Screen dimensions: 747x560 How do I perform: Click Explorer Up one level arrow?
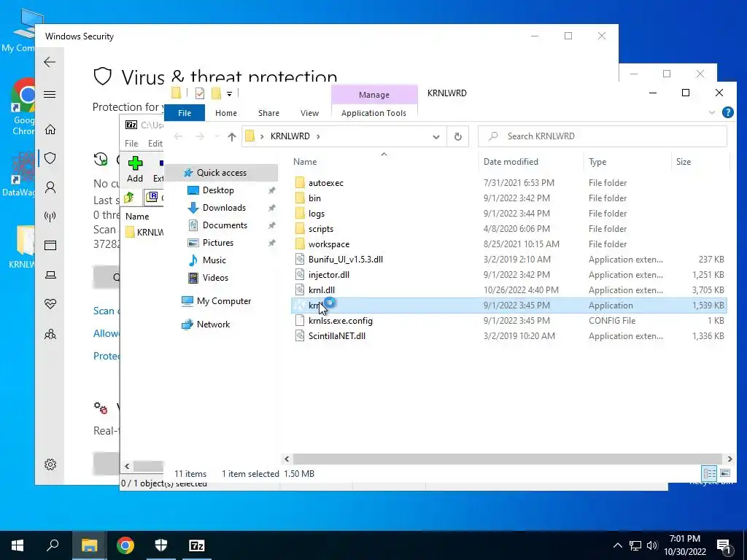point(231,136)
